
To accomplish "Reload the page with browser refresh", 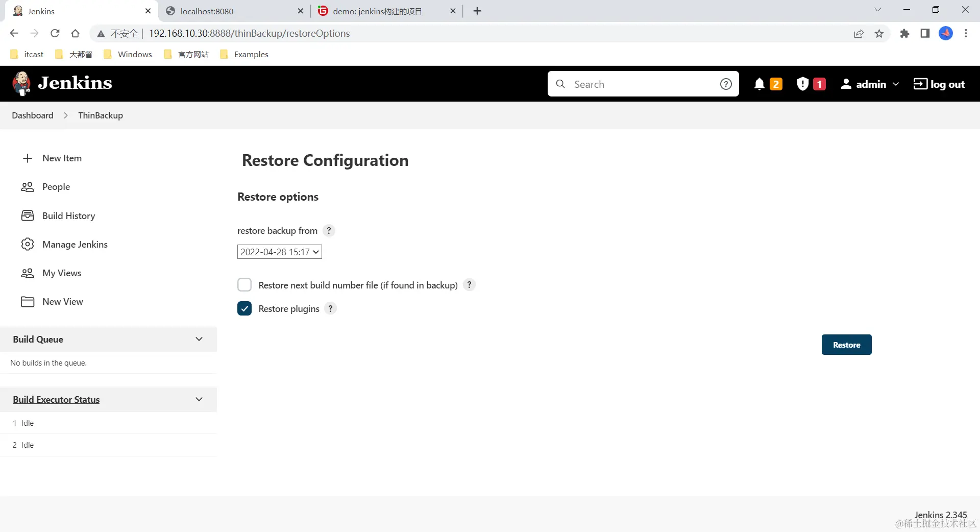I will [x=55, y=33].
